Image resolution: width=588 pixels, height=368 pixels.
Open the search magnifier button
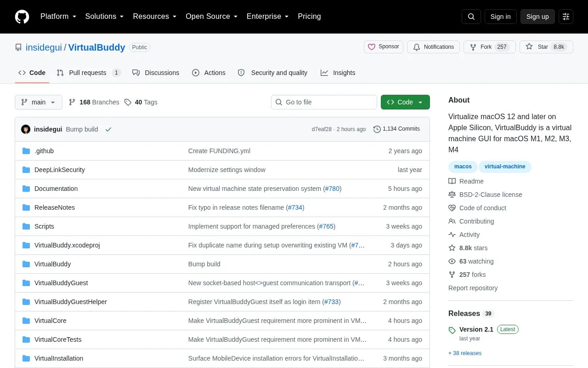pos(471,17)
